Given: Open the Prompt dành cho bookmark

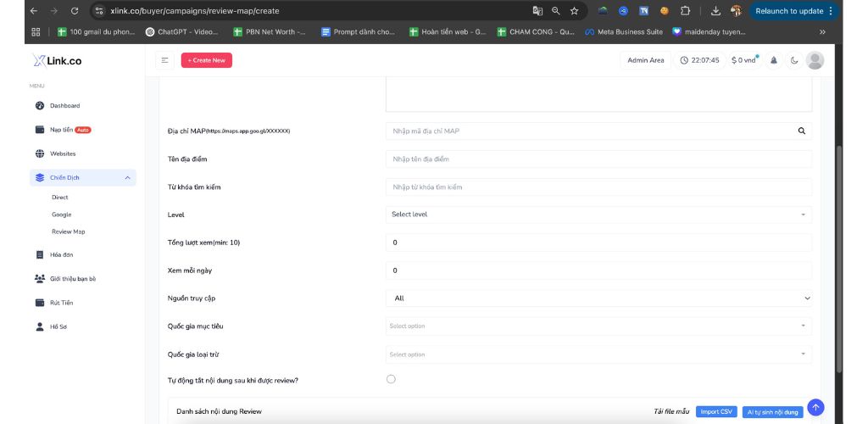Looking at the screenshot, I should 359,32.
